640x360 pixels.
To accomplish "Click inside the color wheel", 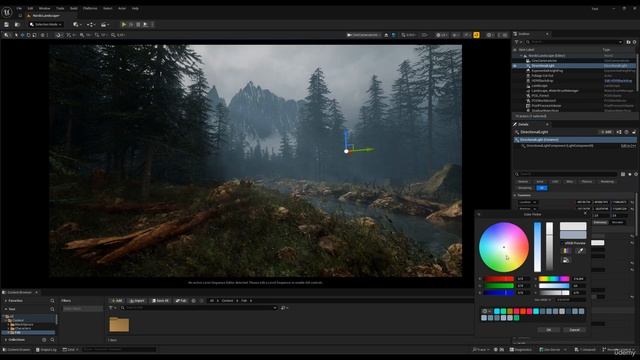I will (x=504, y=247).
